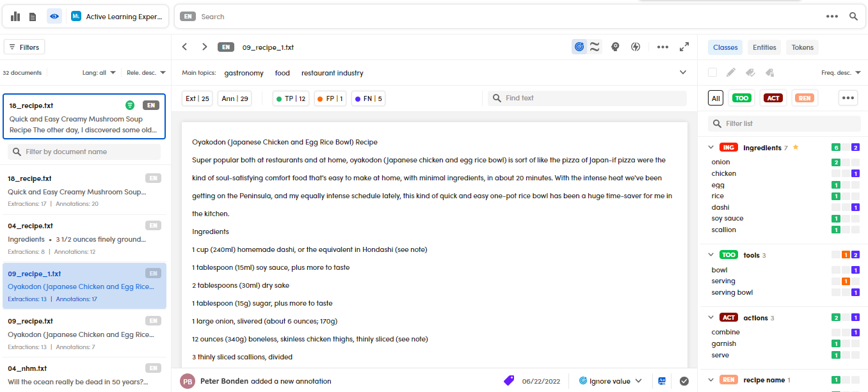Viewport: 868px width, 392px height.
Task: Switch to the Tokens tab
Action: (x=802, y=47)
